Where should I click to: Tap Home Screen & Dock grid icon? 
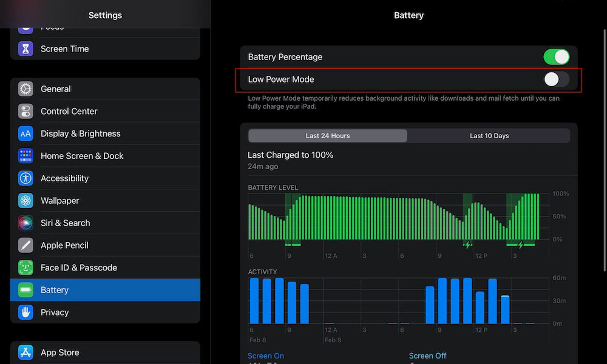point(25,156)
